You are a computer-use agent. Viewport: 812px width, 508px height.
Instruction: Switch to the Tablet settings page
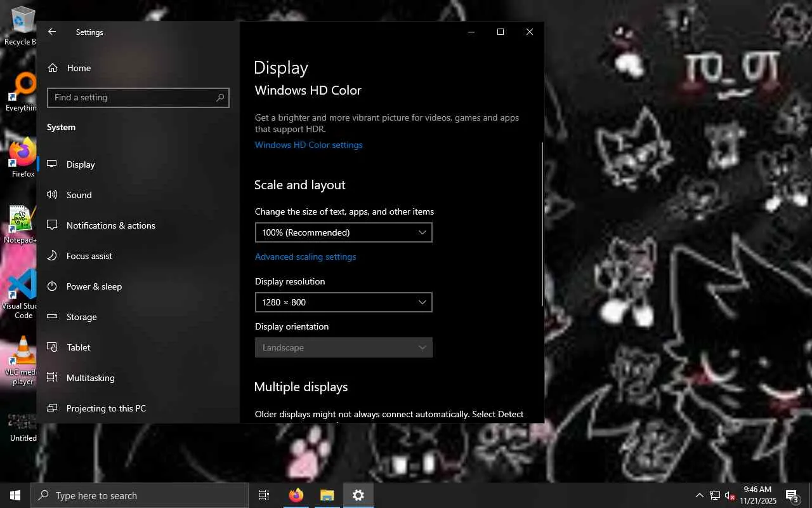138,347
